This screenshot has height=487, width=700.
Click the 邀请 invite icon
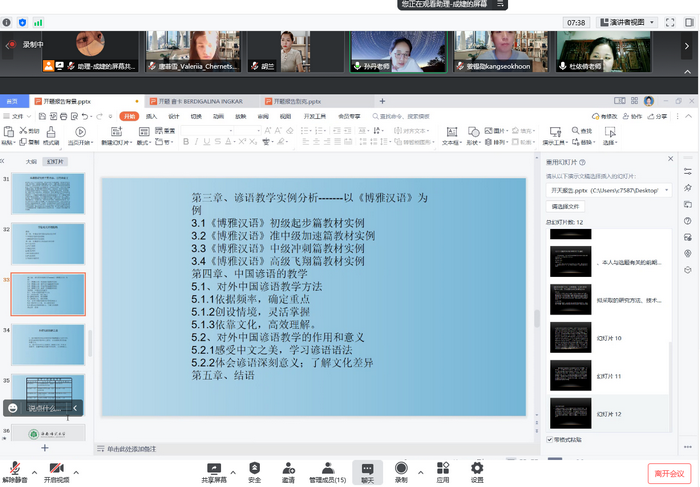288,468
